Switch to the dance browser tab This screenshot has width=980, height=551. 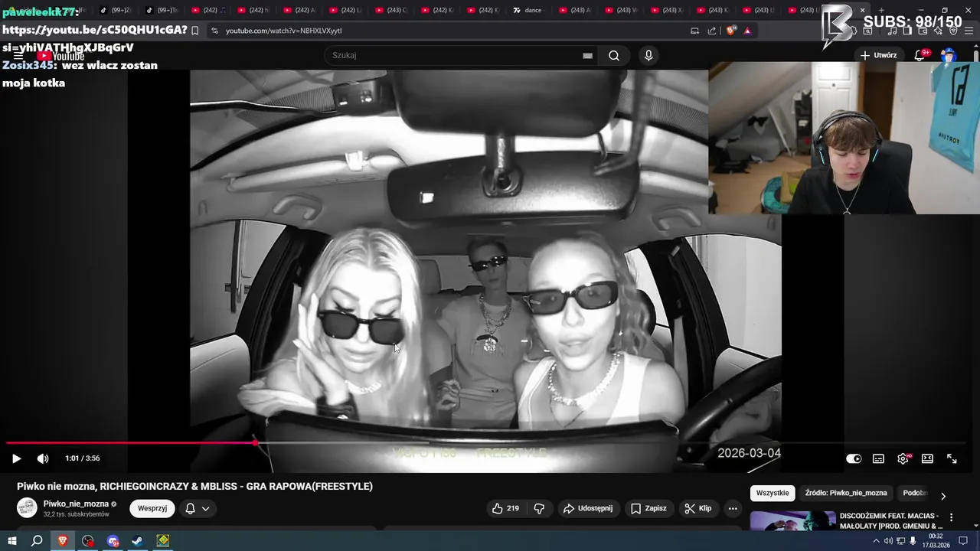[528, 10]
